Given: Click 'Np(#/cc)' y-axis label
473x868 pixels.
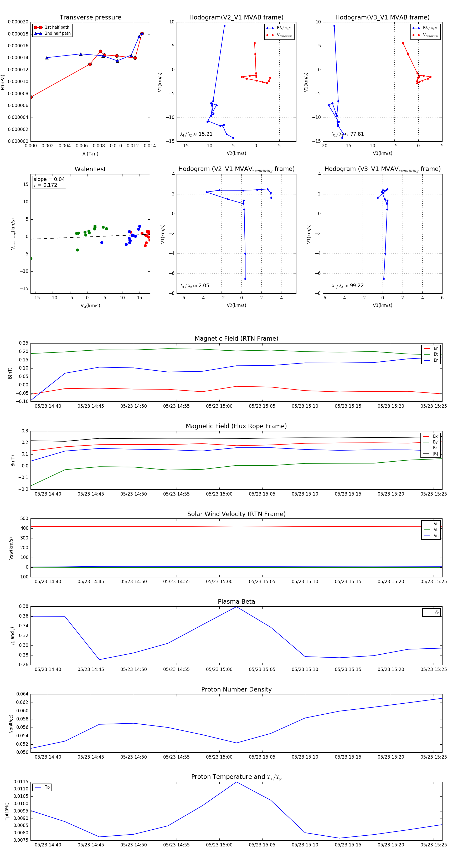Looking at the screenshot, I should tap(11, 724).
